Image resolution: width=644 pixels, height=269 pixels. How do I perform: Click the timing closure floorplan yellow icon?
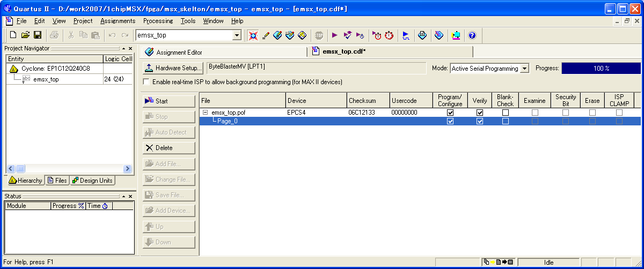click(302, 35)
